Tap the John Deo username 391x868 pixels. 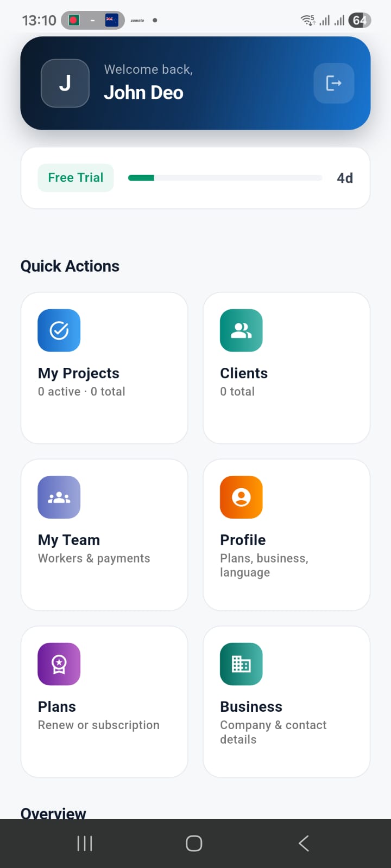[x=144, y=93]
